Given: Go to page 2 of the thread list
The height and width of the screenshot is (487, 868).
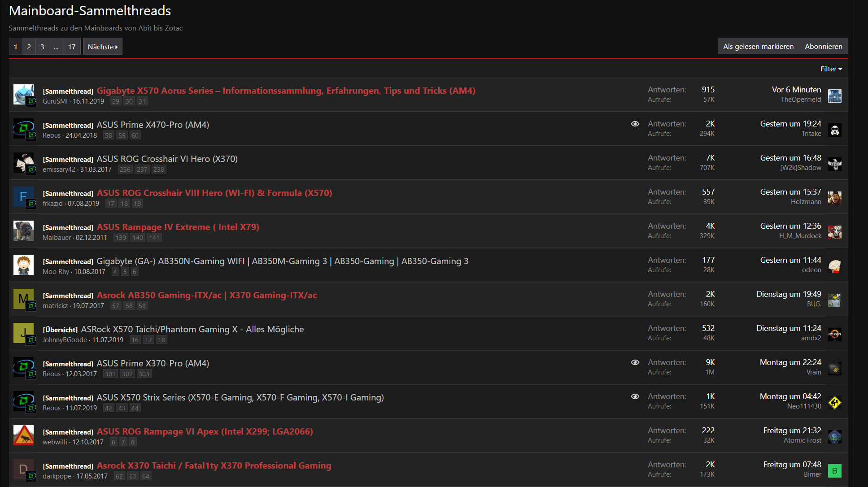Looking at the screenshot, I should [x=29, y=47].
